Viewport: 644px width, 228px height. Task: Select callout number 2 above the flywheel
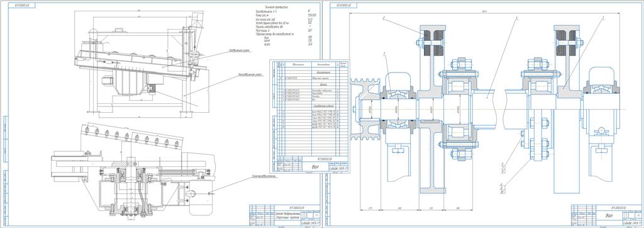[x=383, y=18]
